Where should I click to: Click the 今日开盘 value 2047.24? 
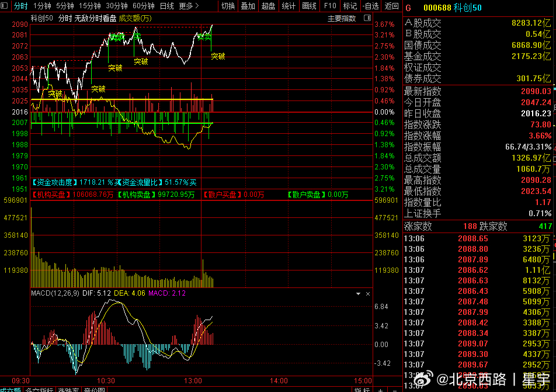tap(536, 102)
